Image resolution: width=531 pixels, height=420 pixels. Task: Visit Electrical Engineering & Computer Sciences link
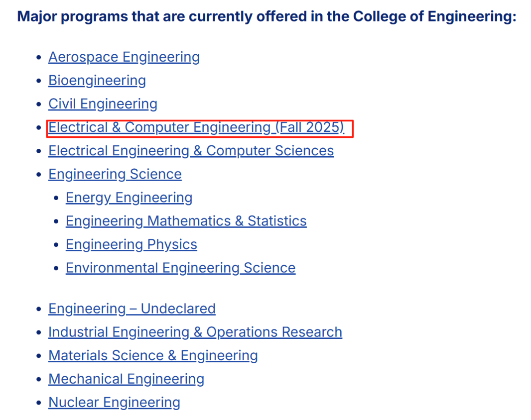[191, 151]
